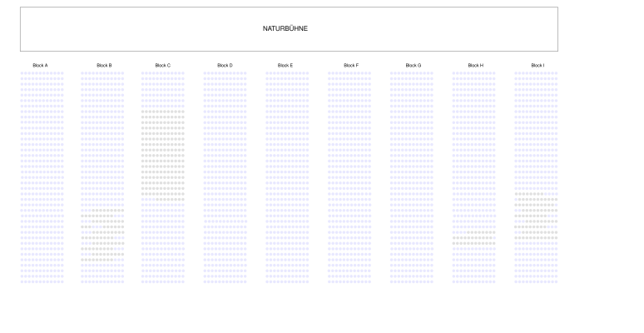Select the Block A label
644x333 pixels.
tap(40, 65)
